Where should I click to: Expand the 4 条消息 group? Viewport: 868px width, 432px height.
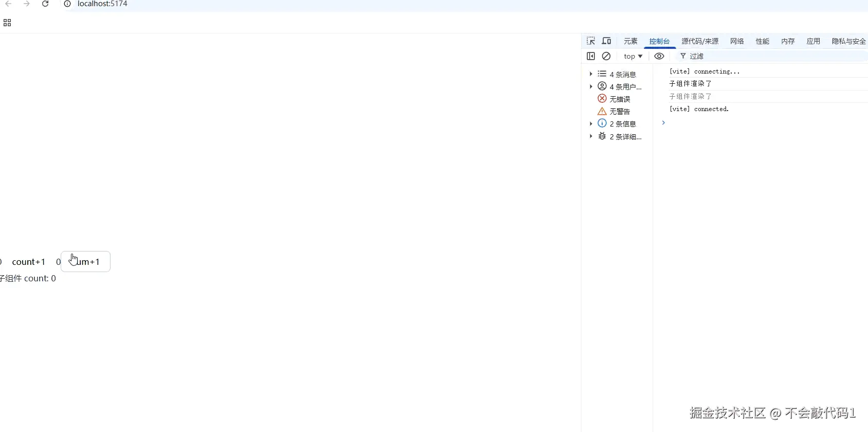coord(591,74)
